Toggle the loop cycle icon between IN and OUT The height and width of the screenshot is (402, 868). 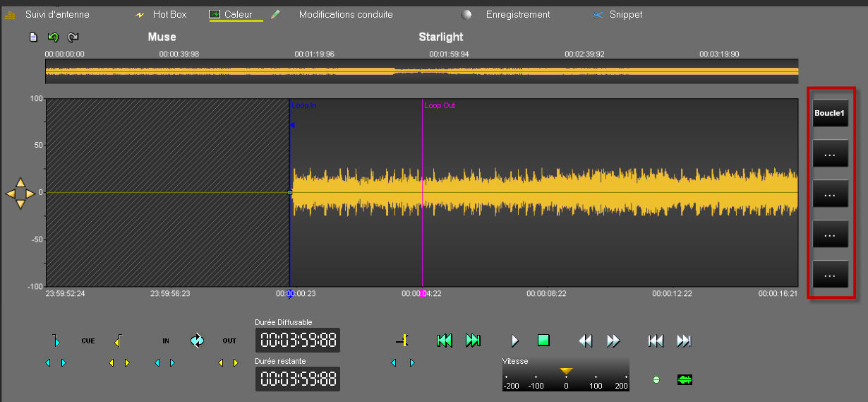coord(197,341)
